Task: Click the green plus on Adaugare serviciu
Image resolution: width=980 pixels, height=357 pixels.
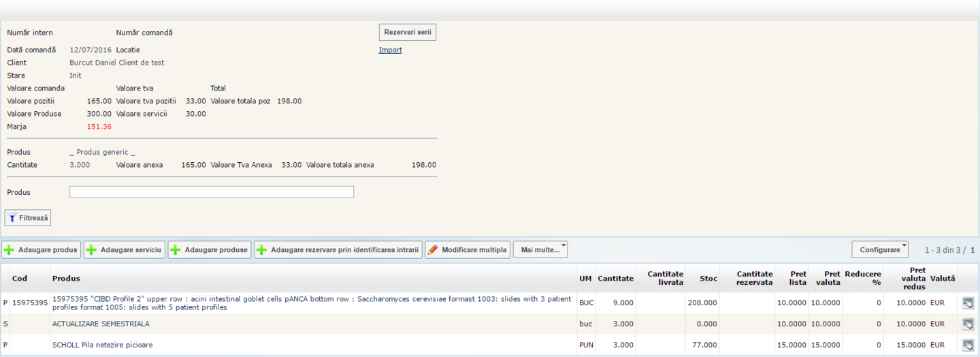Action: [91, 250]
